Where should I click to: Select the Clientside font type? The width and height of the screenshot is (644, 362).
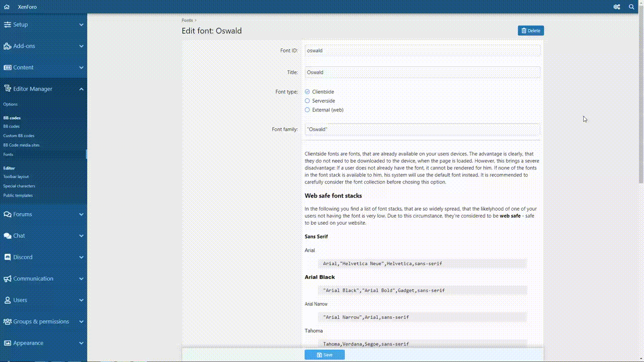pyautogui.click(x=307, y=92)
